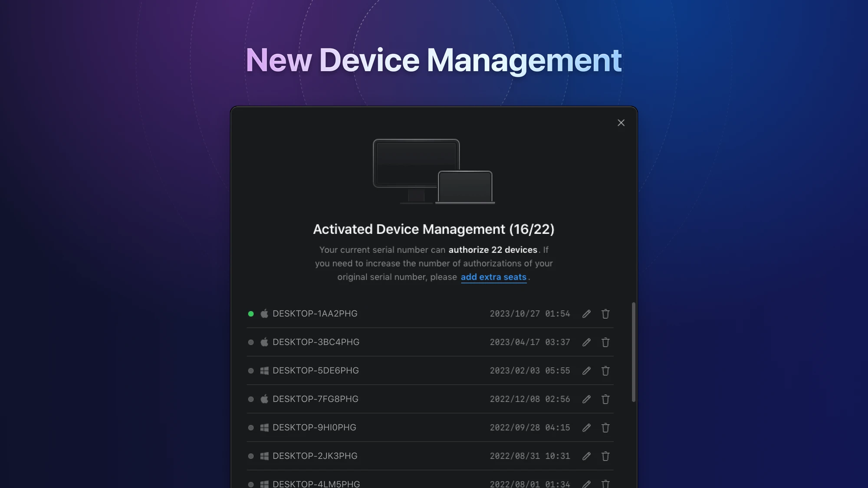
Task: Trash the DESKTOP-9HI0PHG device
Action: 605,428
